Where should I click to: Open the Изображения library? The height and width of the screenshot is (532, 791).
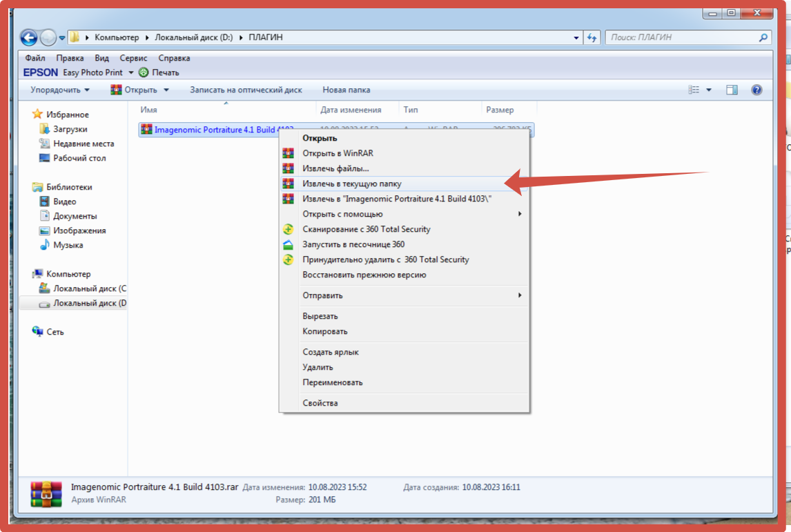pos(72,230)
